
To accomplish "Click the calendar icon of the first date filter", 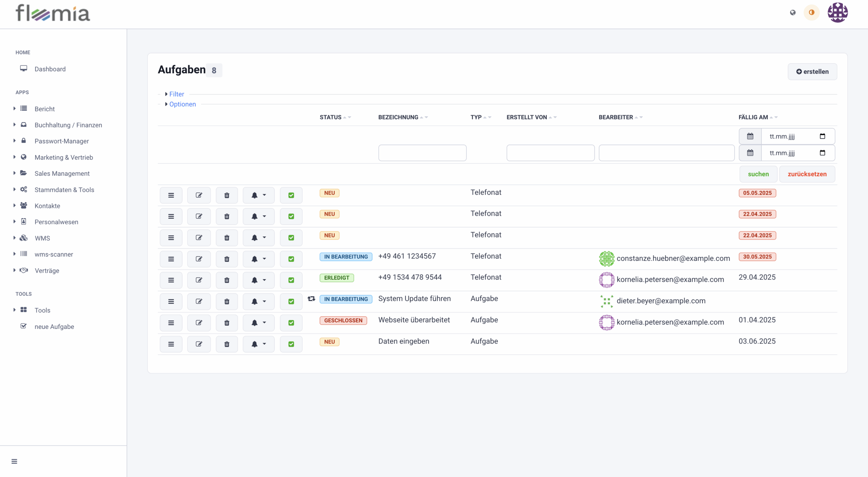I will click(750, 136).
